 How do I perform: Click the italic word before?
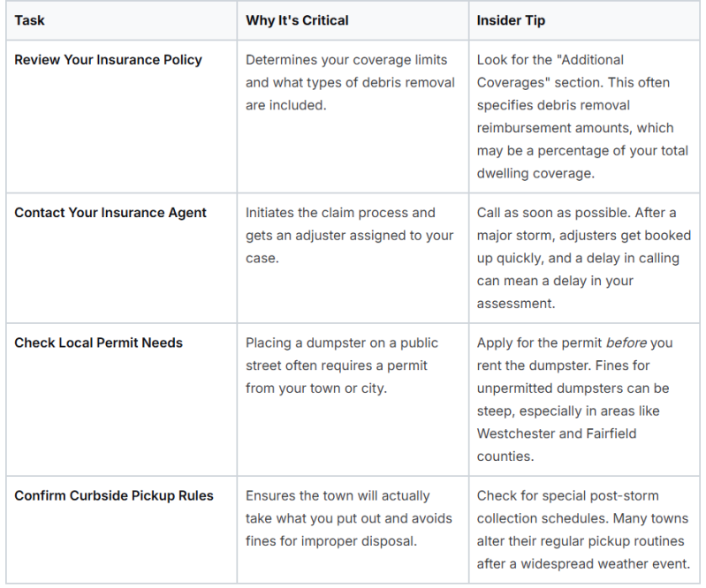[626, 343]
